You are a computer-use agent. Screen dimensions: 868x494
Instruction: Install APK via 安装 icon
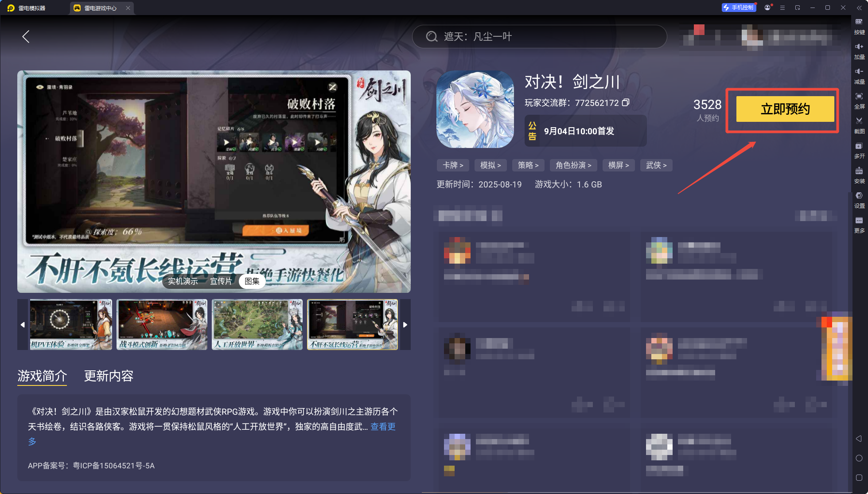tap(859, 175)
